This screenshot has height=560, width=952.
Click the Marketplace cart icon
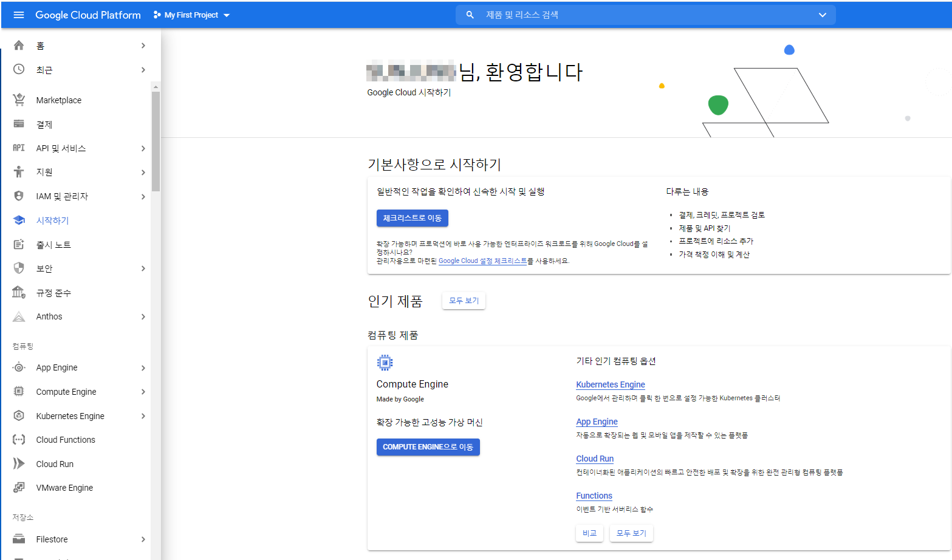click(x=19, y=100)
